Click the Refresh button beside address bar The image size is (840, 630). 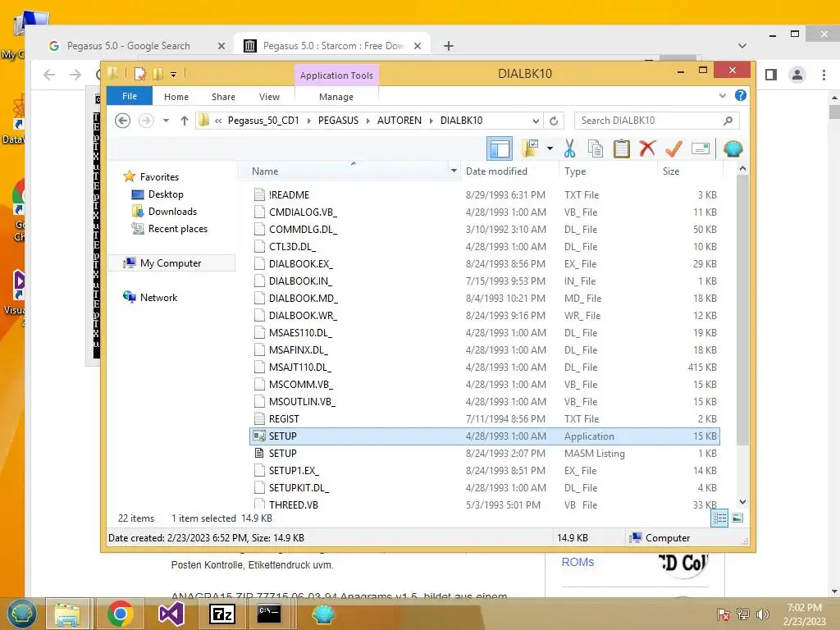(554, 121)
